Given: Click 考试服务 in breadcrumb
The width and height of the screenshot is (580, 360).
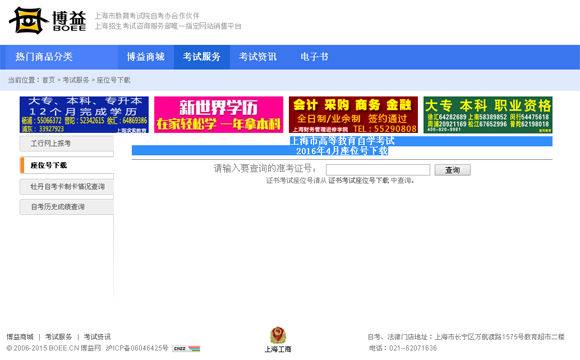Looking at the screenshot, I should pos(76,80).
